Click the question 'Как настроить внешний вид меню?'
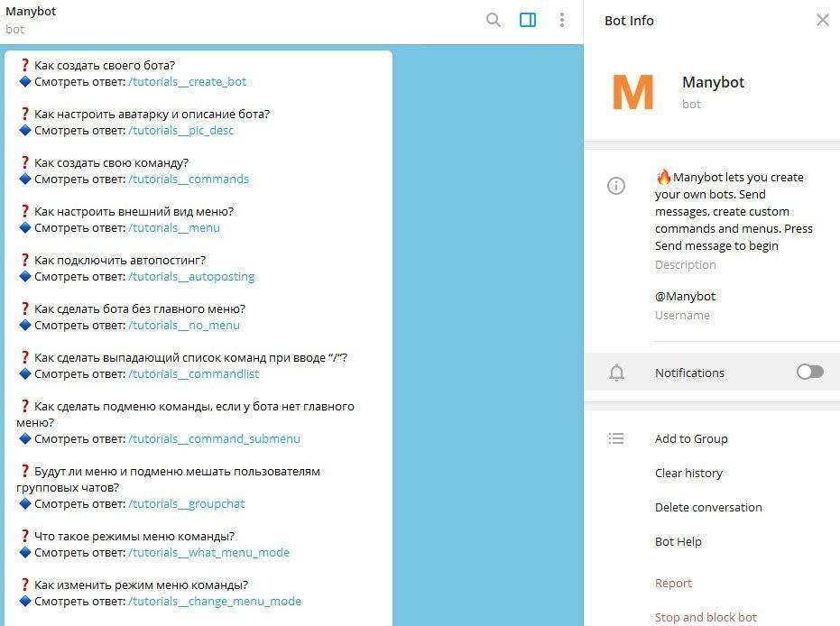 click(x=134, y=211)
